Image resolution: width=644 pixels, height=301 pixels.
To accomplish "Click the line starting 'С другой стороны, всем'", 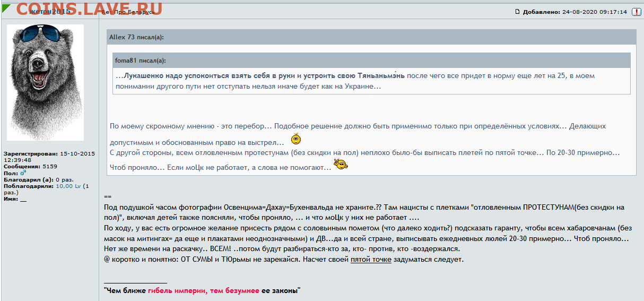I will (364, 153).
